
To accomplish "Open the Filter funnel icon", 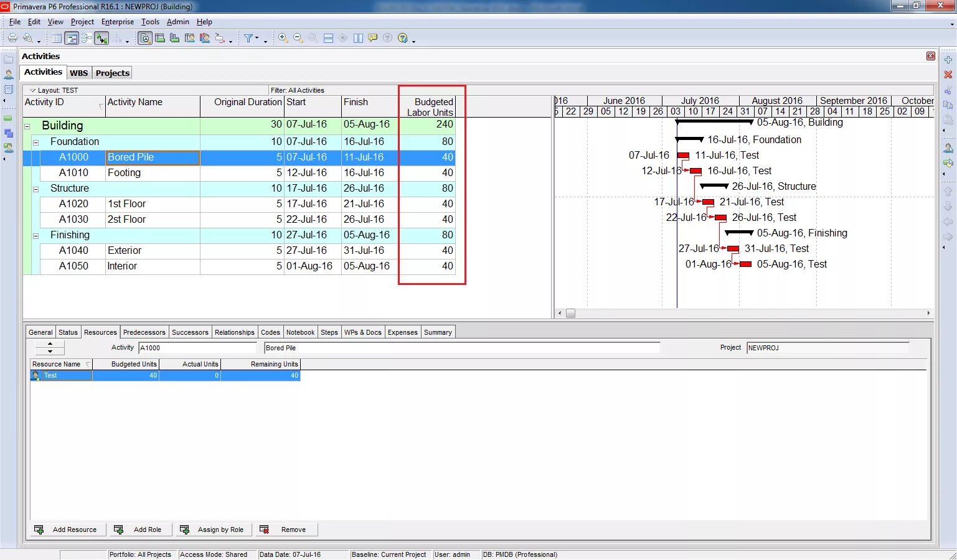I will point(248,38).
